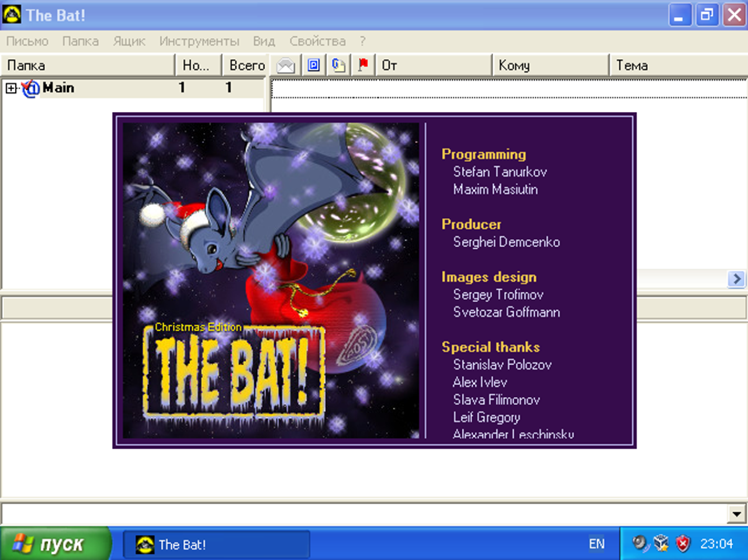Click The Bat! button on the taskbar
The image size is (748, 560).
(x=215, y=544)
